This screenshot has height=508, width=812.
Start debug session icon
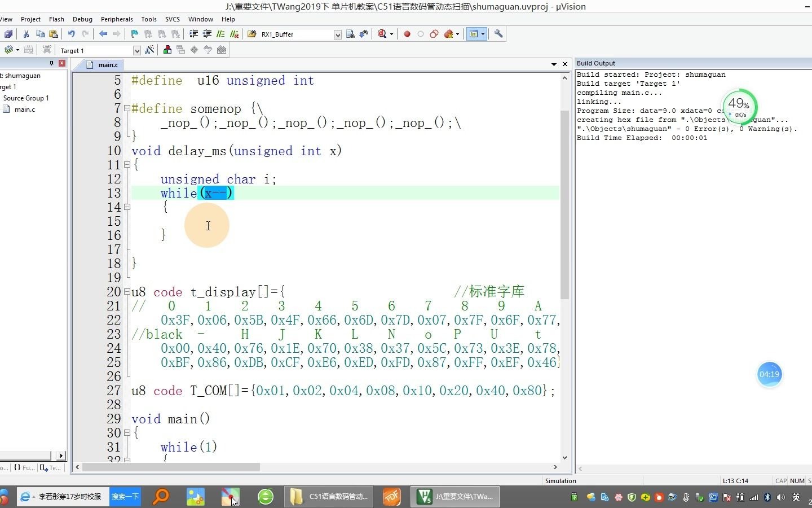pos(382,34)
